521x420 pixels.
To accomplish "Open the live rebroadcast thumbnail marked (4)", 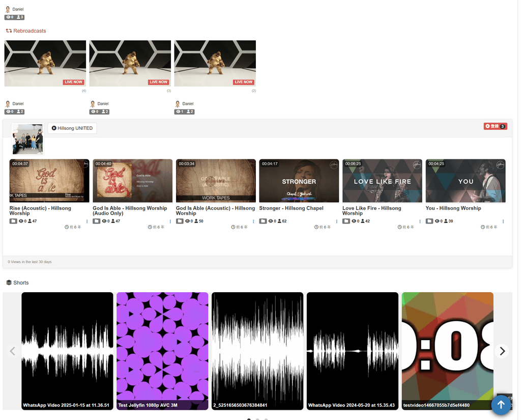I will tap(45, 64).
